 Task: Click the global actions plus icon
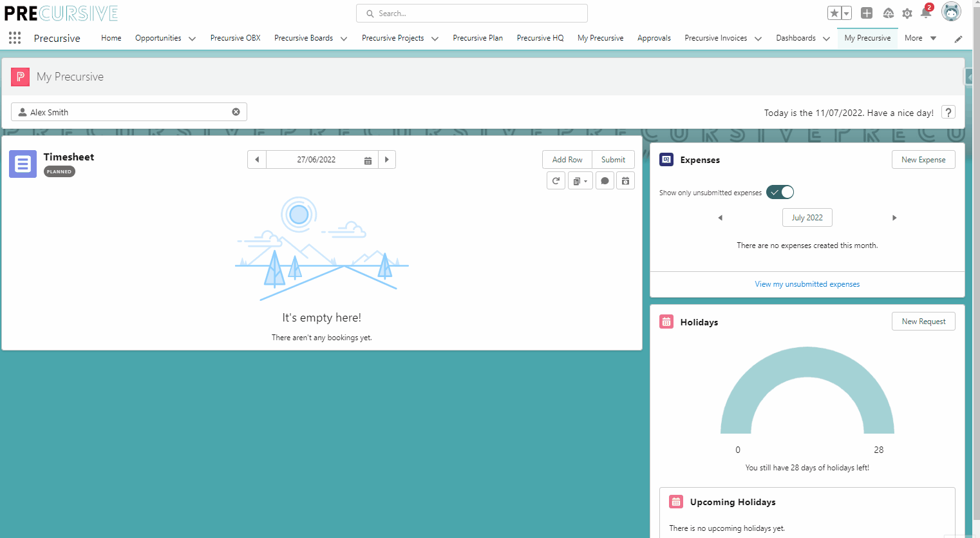[x=867, y=14]
